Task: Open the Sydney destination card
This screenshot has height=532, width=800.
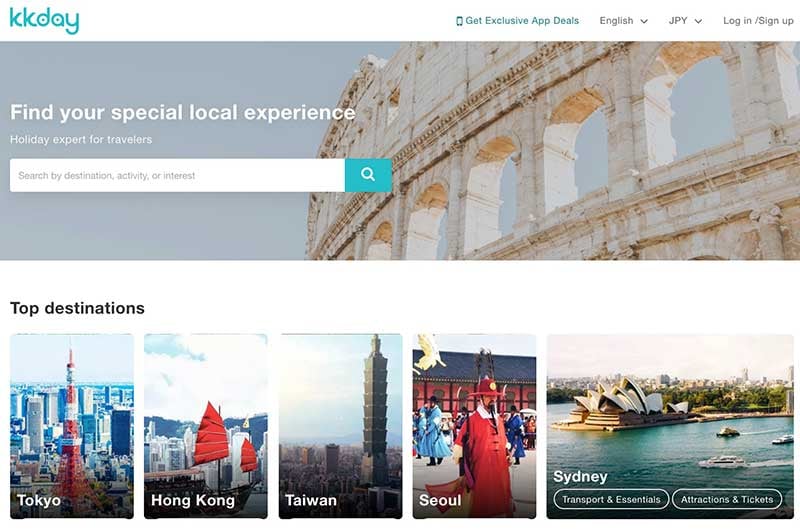Action: tap(670, 426)
